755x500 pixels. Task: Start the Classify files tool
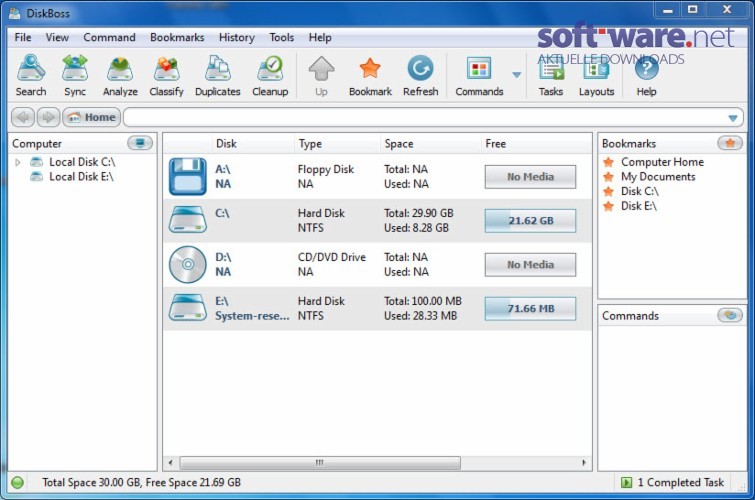166,76
